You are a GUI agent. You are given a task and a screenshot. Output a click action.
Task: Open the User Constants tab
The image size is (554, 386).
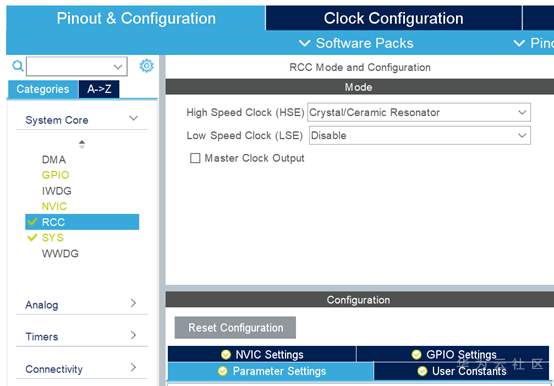coord(461,371)
